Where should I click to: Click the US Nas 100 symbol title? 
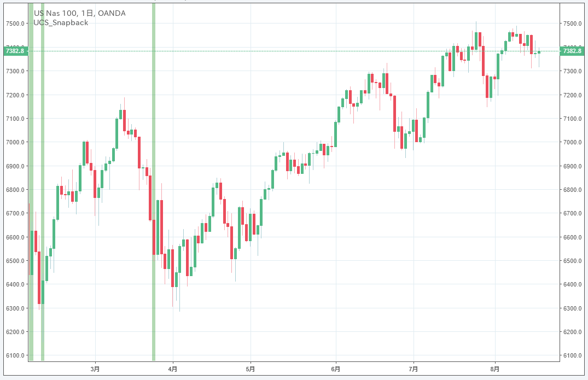79,13
